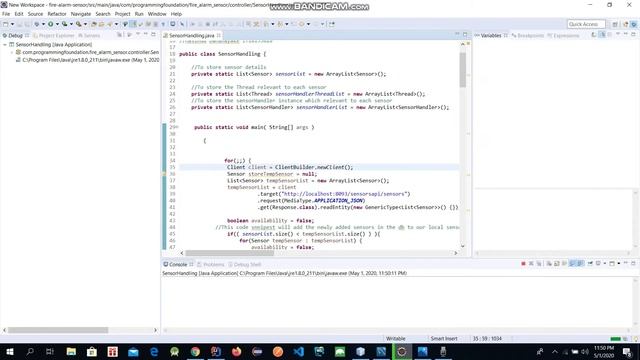Switch to the Debug Shell tab
The image size is (640, 360).
[244, 264]
